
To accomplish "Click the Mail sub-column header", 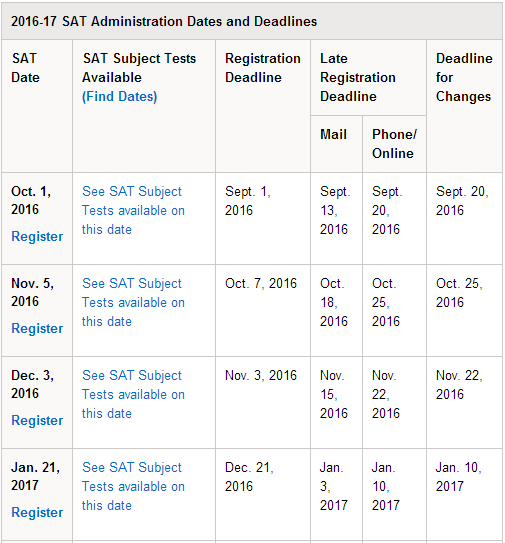I will (333, 134).
